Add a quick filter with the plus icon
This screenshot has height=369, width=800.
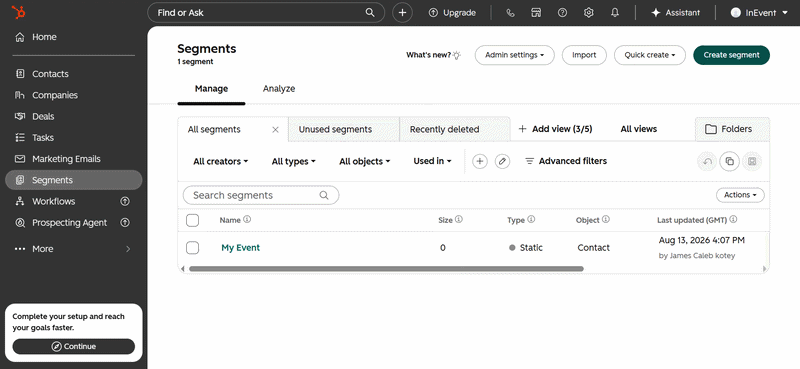tap(479, 161)
